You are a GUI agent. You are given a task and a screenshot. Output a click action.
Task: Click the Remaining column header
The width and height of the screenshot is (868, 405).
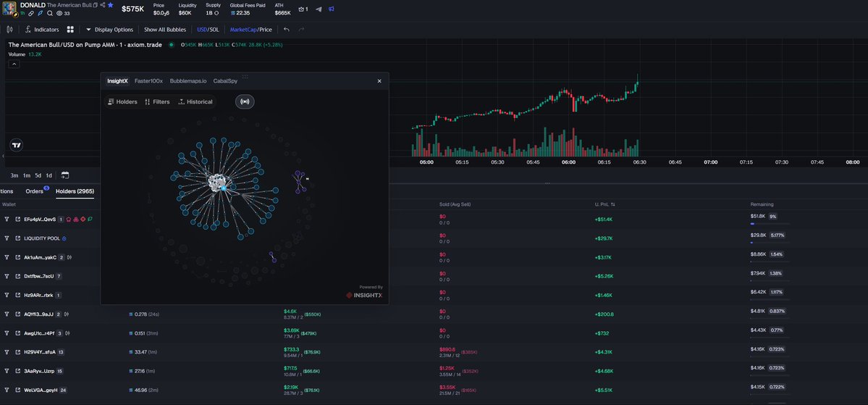[762, 204]
